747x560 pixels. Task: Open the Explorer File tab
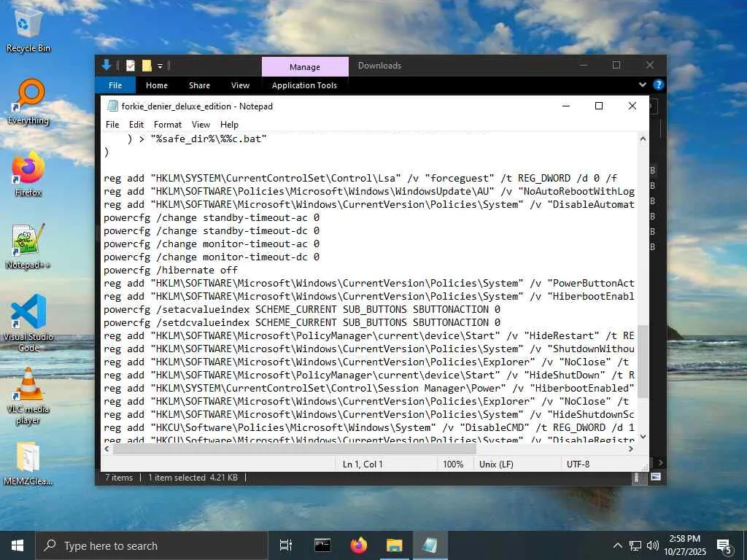point(115,85)
